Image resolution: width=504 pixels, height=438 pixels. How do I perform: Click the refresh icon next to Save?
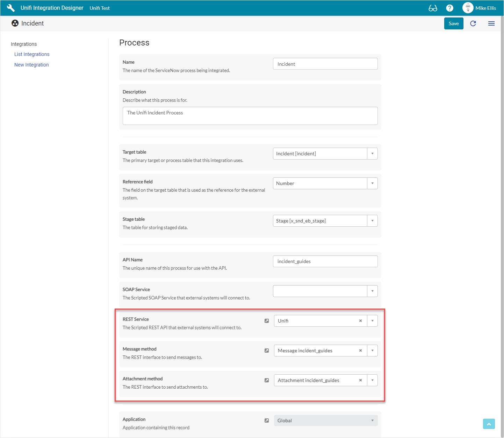click(473, 23)
